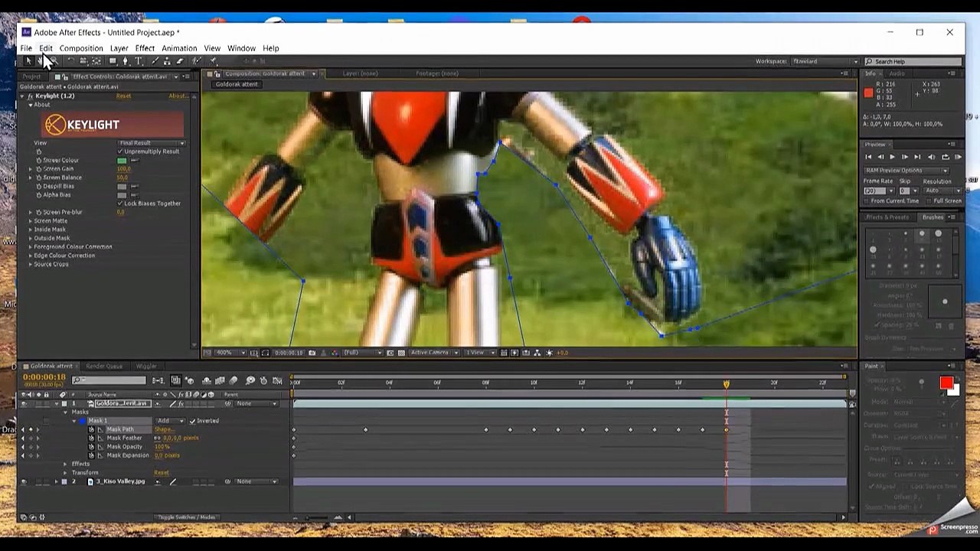Click the blue Mask 1 colour swatch

coord(83,421)
